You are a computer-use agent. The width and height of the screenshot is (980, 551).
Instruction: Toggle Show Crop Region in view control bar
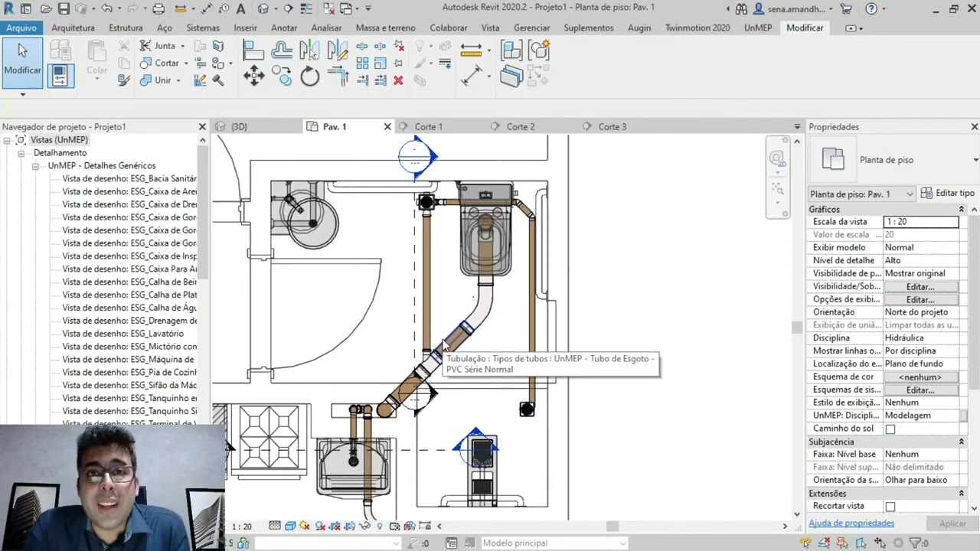[x=350, y=526]
